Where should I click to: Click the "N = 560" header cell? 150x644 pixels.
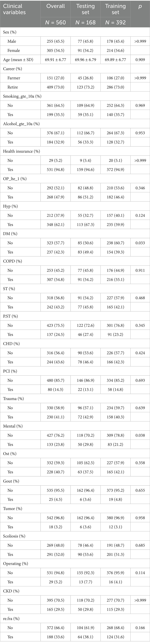[x=56, y=23]
